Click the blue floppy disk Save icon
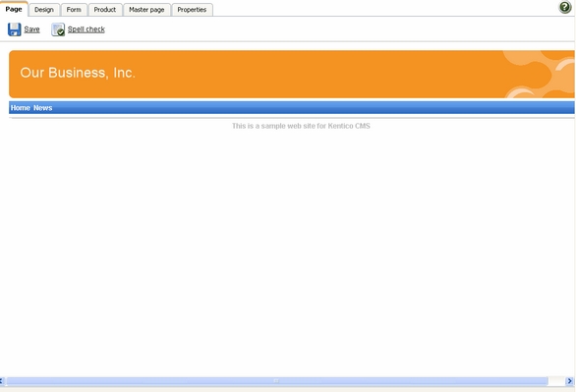Viewport: 576px width, 392px height. click(15, 29)
